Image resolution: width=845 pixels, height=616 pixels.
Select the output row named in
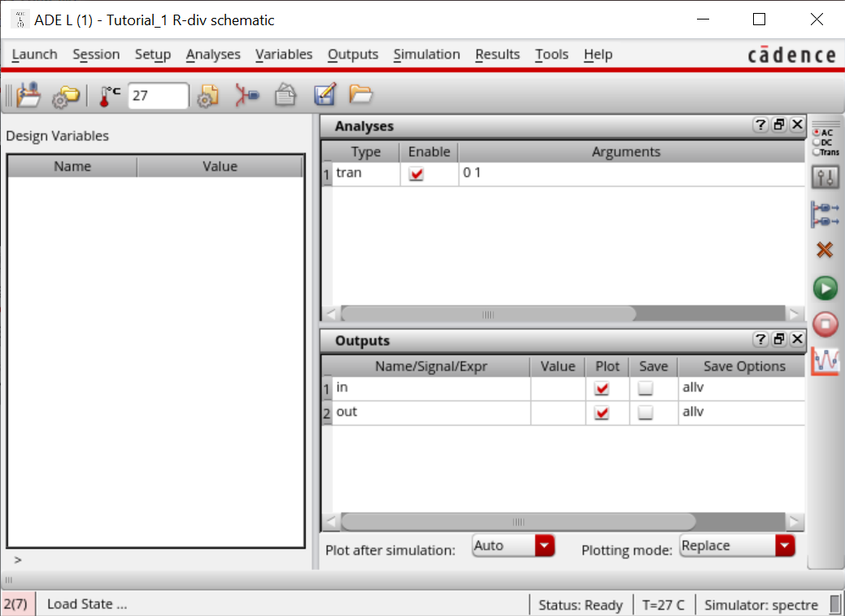563,388
